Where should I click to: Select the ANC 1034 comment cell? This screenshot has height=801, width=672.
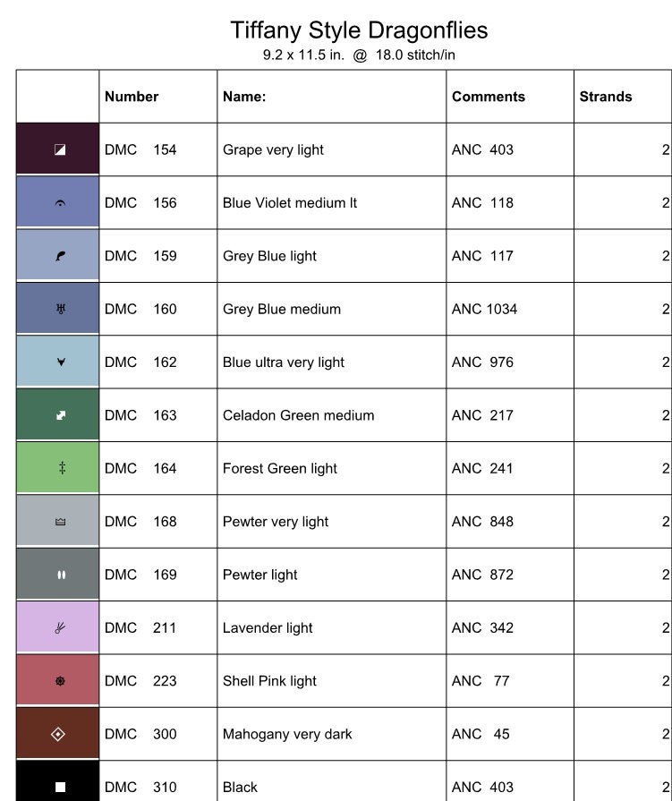pyautogui.click(x=510, y=309)
